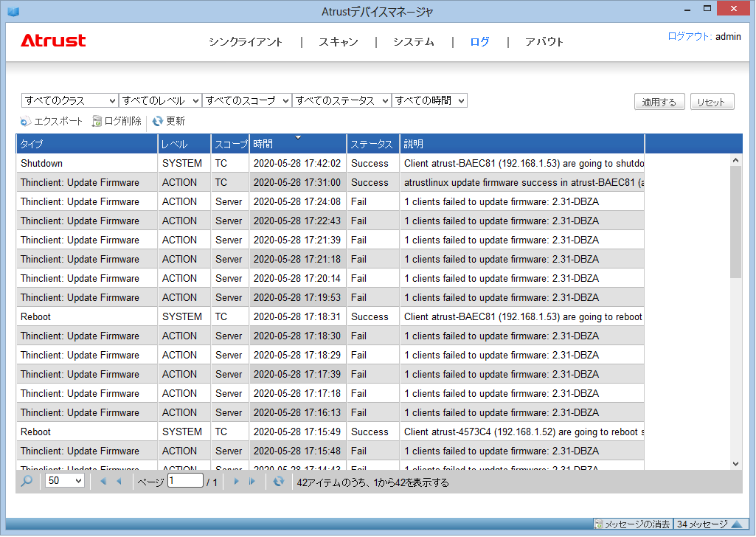Viewport: 756px width, 537px height.
Task: Open the すべてのクラス class filter dropdown
Action: click(69, 101)
